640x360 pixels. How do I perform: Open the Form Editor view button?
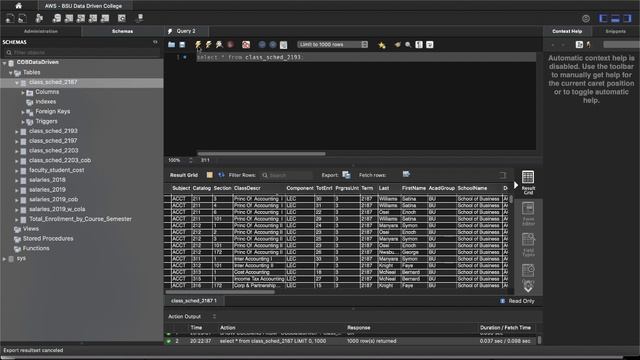528,214
